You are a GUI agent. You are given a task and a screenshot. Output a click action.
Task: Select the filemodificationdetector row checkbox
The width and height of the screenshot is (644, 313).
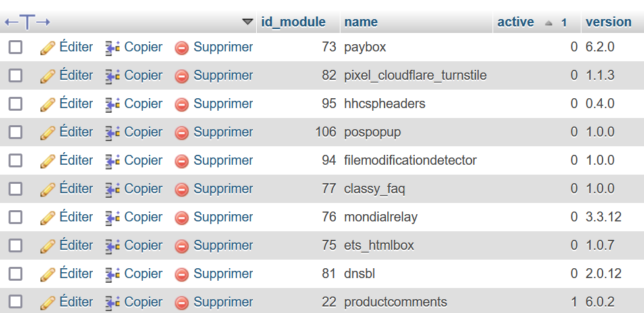(x=16, y=160)
